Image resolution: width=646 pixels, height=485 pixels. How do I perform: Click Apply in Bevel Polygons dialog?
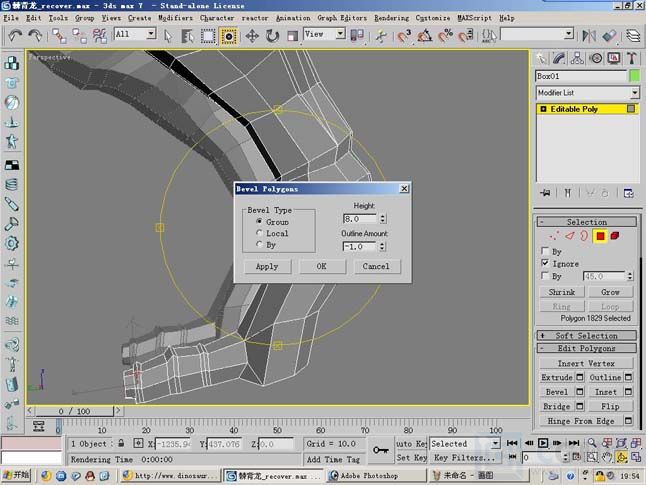pos(267,266)
